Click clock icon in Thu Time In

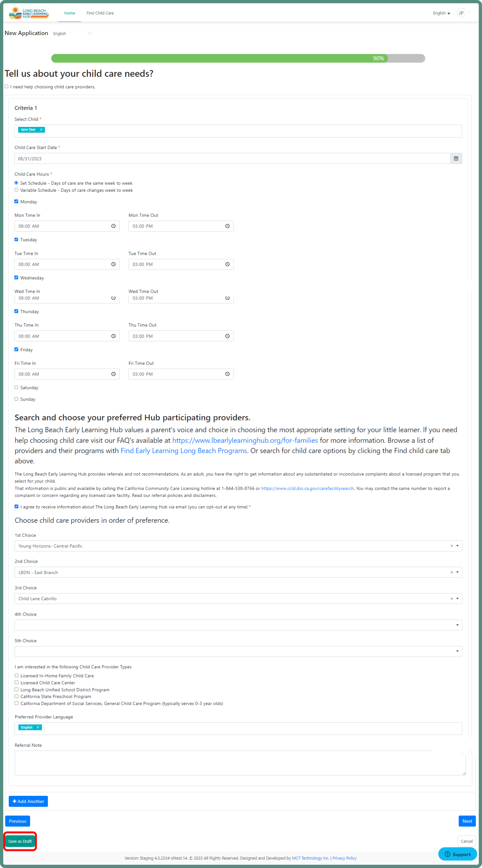[x=113, y=336]
